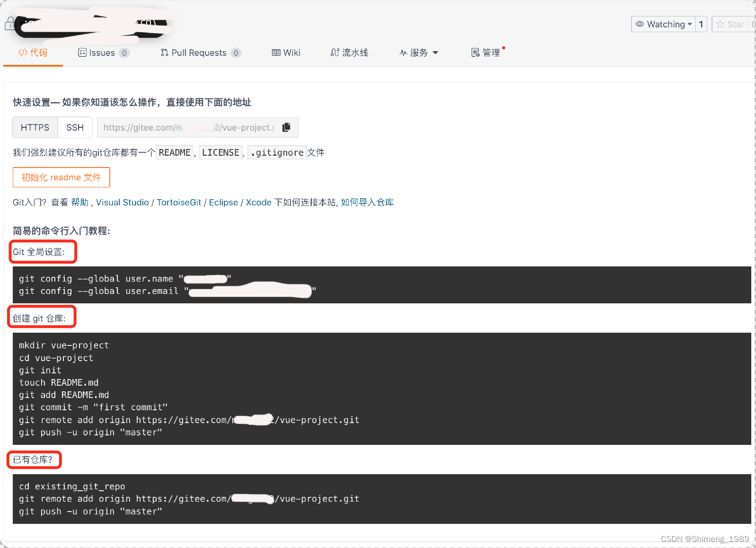Click the 'cd existing_git_repo' command line
This screenshot has width=756, height=548.
[x=72, y=486]
